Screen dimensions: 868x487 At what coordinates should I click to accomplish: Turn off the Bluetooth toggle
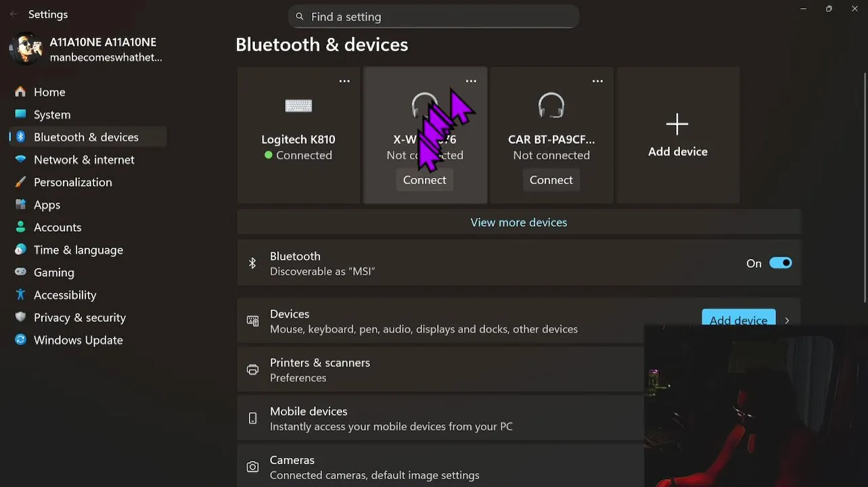[780, 263]
